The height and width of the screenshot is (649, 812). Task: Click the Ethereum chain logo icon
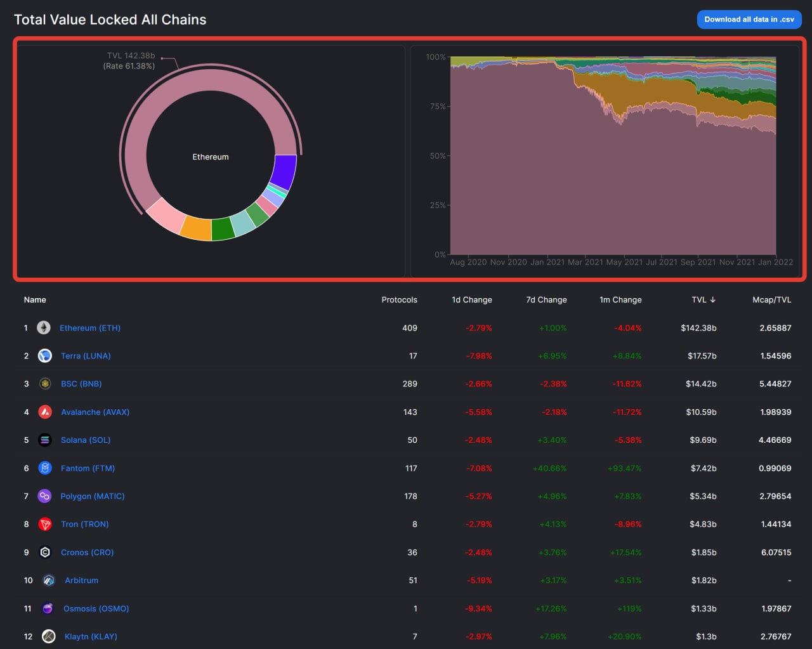click(x=43, y=327)
